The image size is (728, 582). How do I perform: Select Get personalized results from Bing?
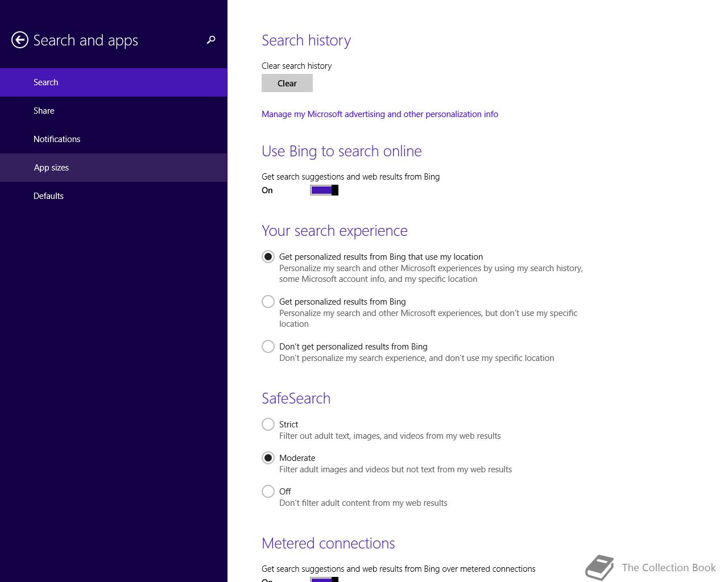(x=268, y=302)
